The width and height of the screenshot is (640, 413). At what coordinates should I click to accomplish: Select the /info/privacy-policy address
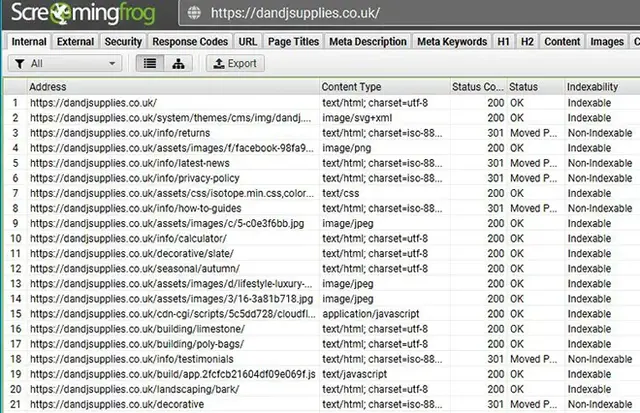pyautogui.click(x=135, y=178)
